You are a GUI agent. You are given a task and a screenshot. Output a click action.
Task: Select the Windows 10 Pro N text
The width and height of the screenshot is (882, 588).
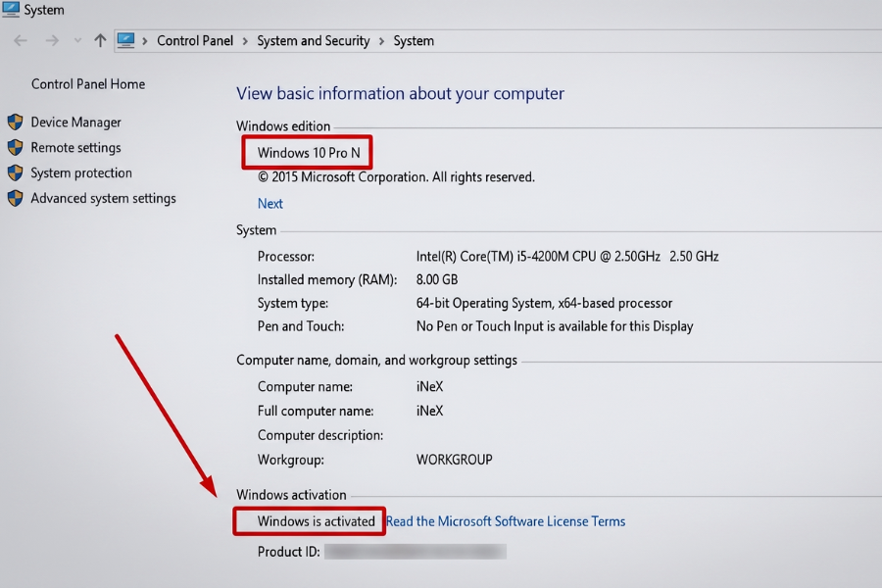point(309,153)
